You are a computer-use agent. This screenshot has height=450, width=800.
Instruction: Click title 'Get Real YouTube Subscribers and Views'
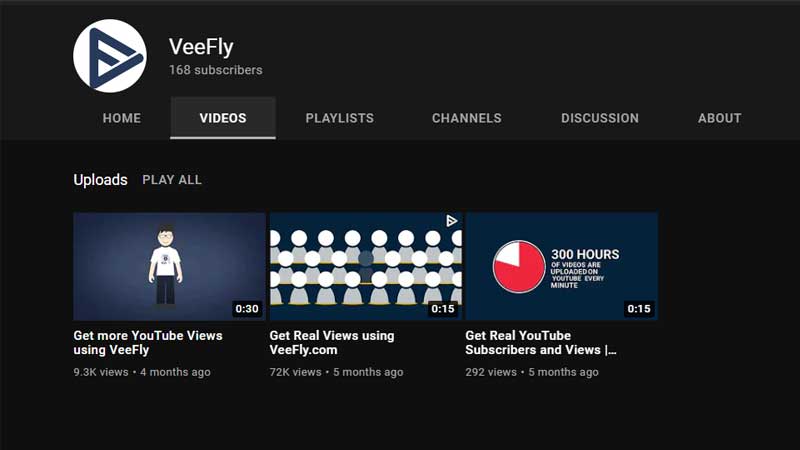point(541,342)
